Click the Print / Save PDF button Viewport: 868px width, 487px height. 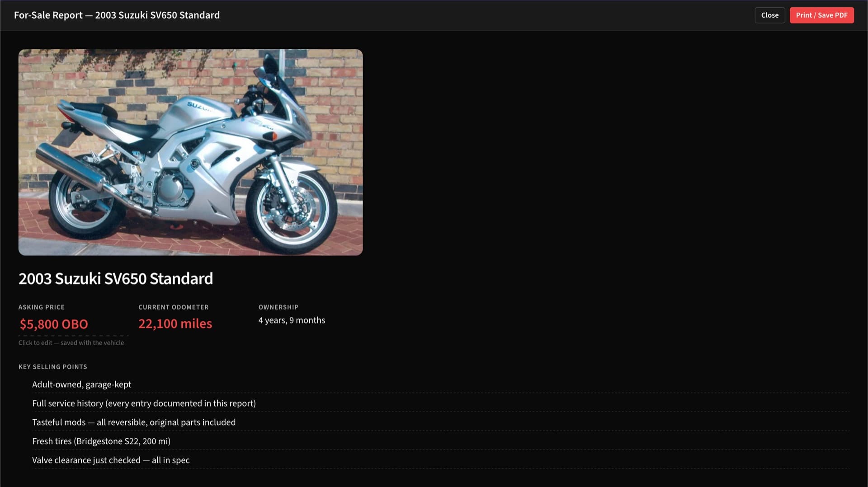[x=821, y=15]
